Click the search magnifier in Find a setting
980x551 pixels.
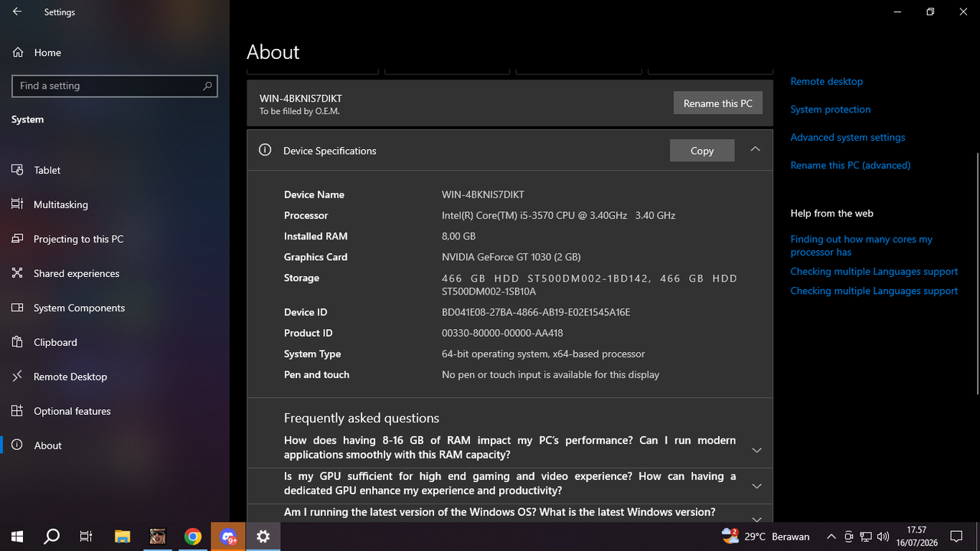(207, 86)
